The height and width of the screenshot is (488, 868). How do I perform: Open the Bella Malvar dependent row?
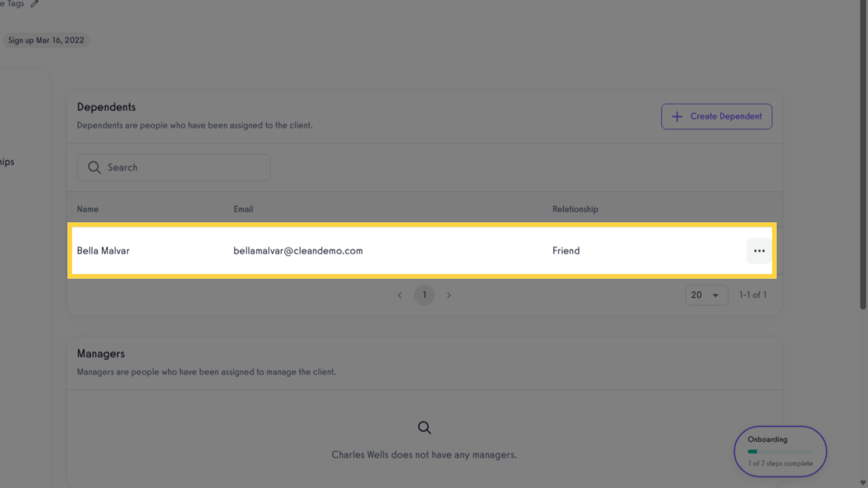[x=422, y=251]
